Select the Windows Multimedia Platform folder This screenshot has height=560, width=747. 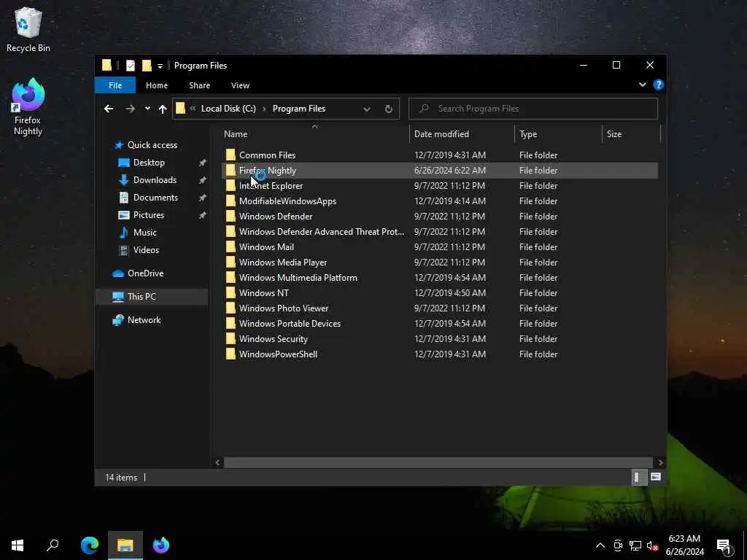[298, 278]
